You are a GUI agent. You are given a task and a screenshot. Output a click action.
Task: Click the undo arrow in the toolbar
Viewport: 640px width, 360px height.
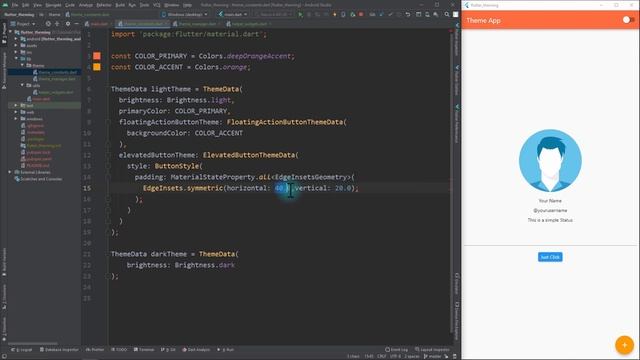click(x=408, y=14)
